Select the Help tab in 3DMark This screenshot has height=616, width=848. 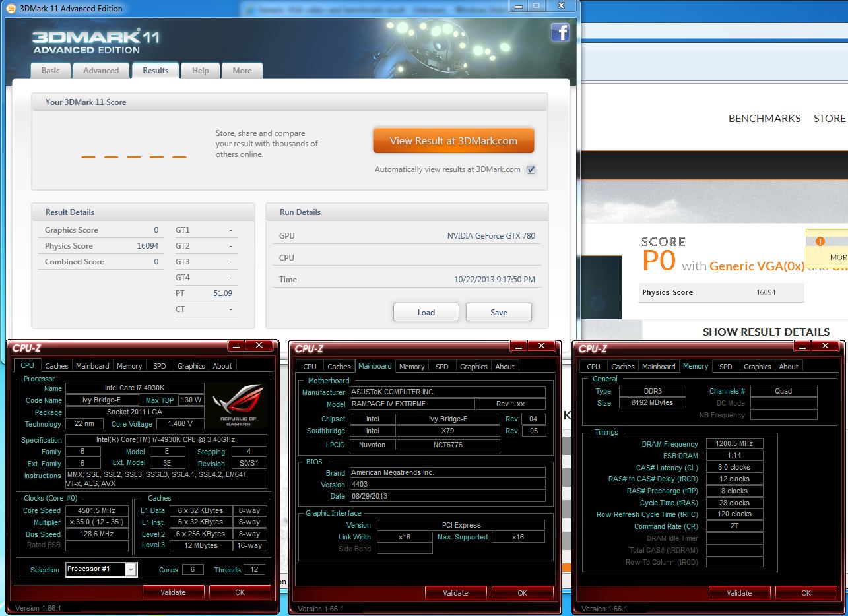click(x=200, y=71)
